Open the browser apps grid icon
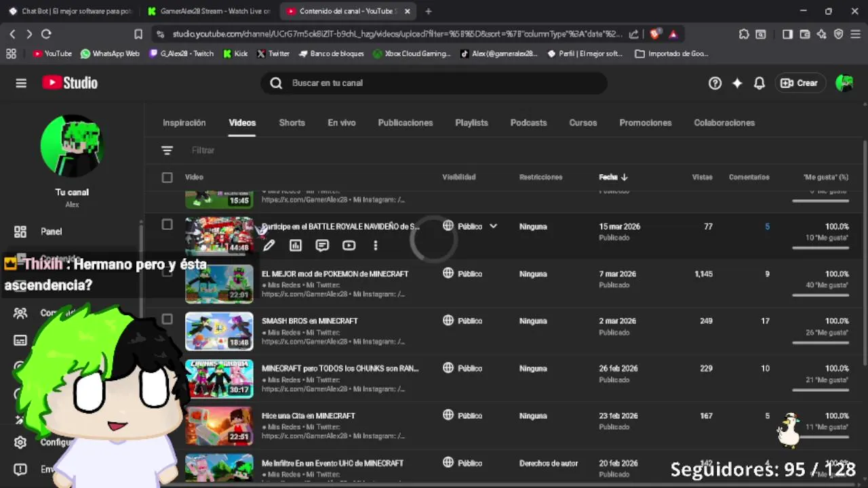 click(x=10, y=54)
